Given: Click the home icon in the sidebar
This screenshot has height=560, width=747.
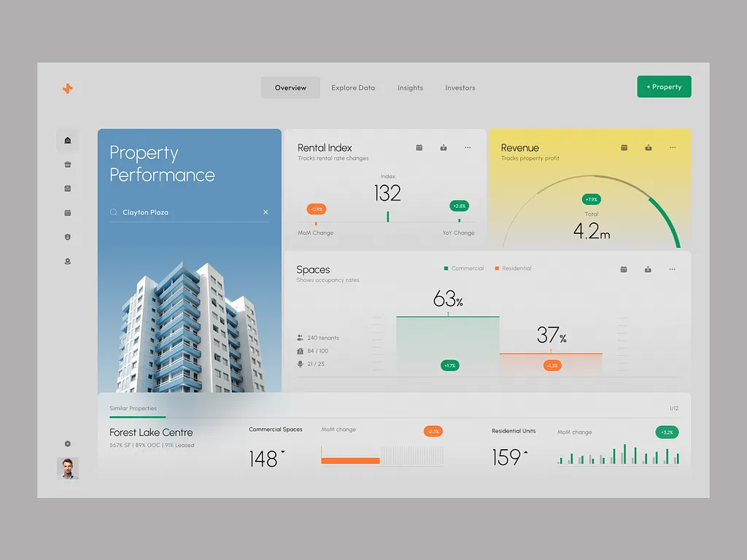Looking at the screenshot, I should click(68, 140).
